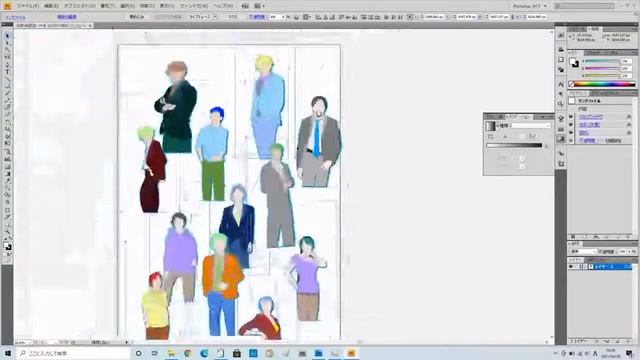The image size is (640, 360).
Task: Click the fill/stroke indicator in the Color panel
Action: click(575, 63)
